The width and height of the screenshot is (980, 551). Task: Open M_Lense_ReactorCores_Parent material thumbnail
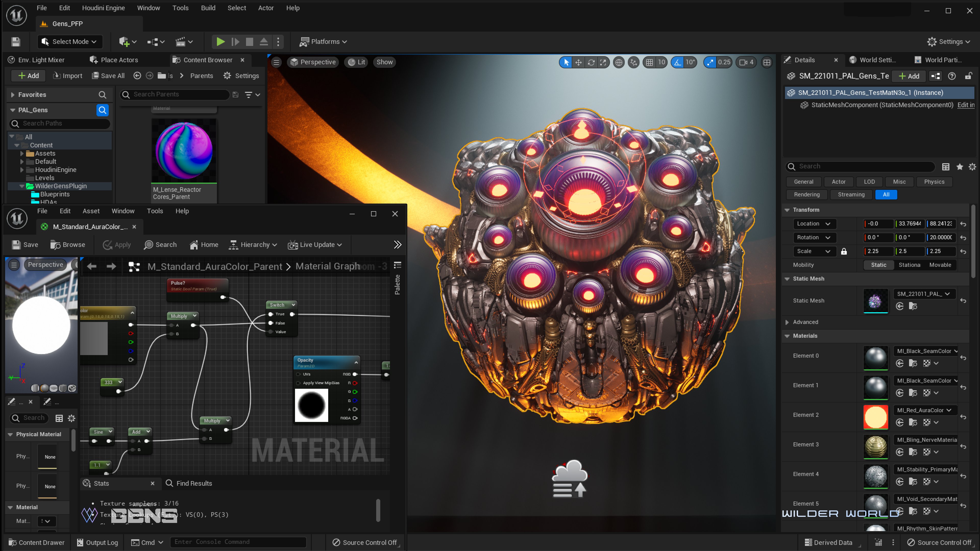tap(184, 151)
